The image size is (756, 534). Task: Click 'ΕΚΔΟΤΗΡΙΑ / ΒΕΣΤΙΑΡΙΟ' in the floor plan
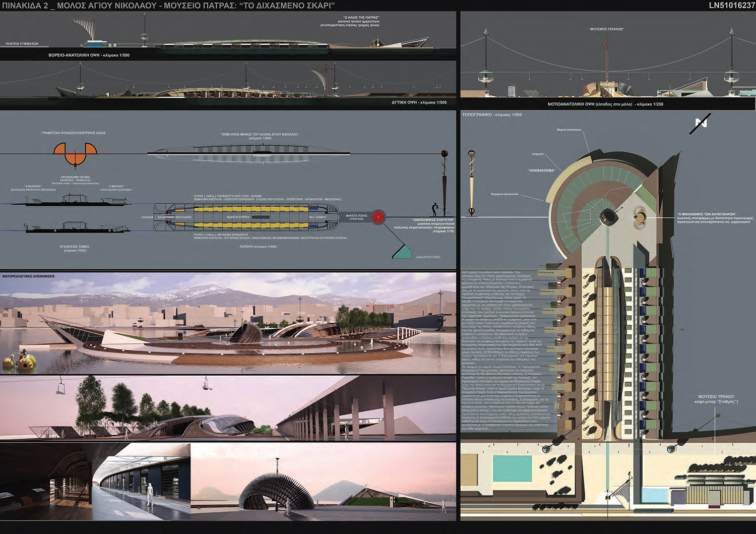tap(175, 217)
